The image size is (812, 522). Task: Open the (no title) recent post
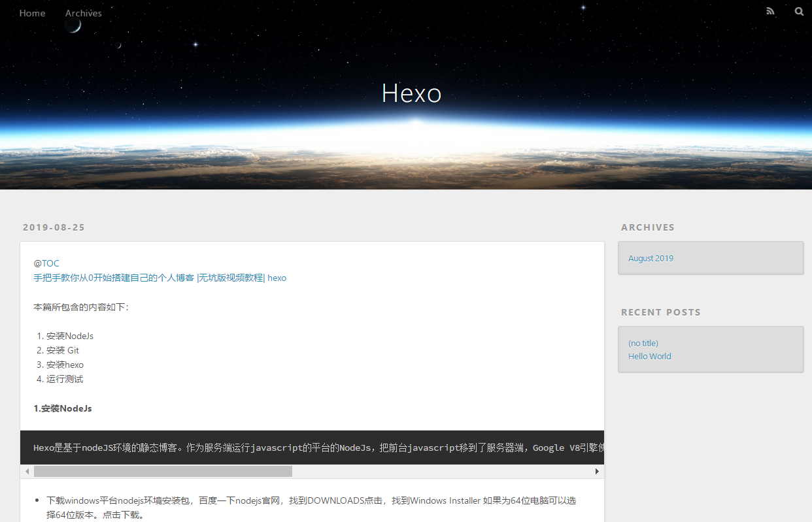643,343
